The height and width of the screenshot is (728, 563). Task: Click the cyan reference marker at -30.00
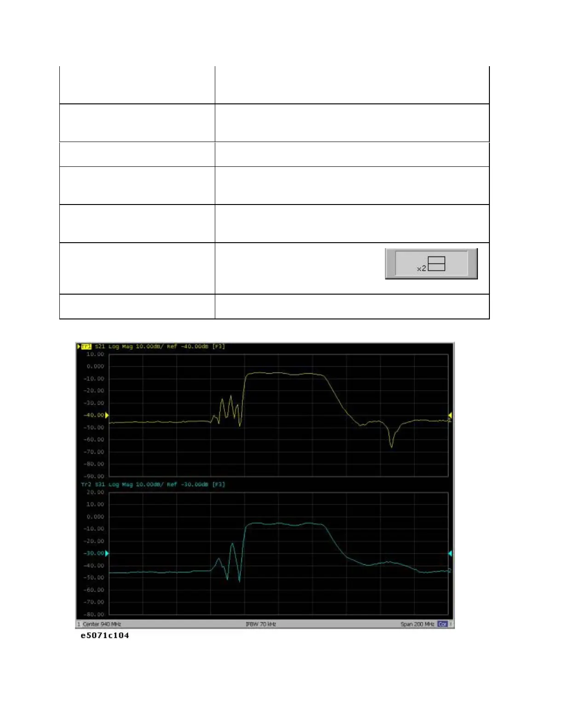coord(107,553)
